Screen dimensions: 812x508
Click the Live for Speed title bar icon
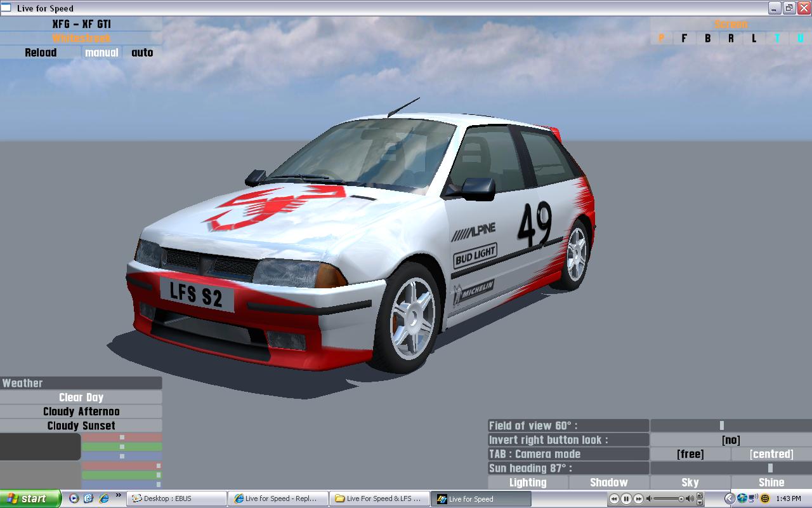point(7,8)
